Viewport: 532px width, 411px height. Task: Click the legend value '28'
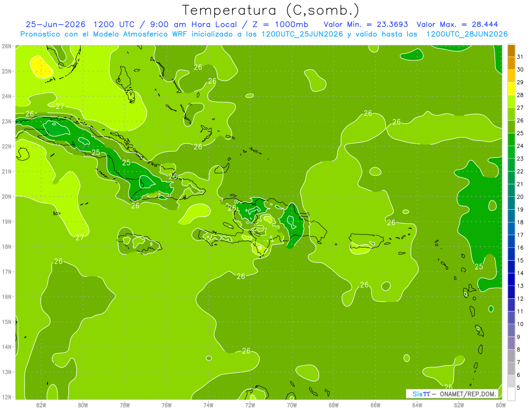point(520,95)
